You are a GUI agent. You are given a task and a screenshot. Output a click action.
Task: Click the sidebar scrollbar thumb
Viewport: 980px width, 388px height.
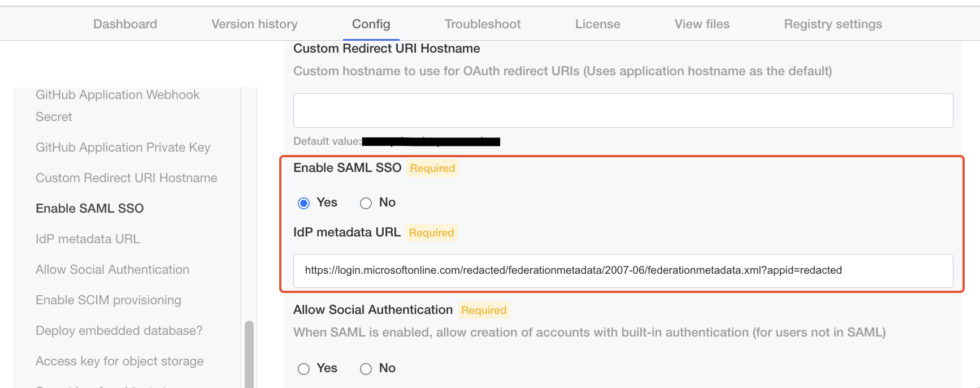pos(249,354)
